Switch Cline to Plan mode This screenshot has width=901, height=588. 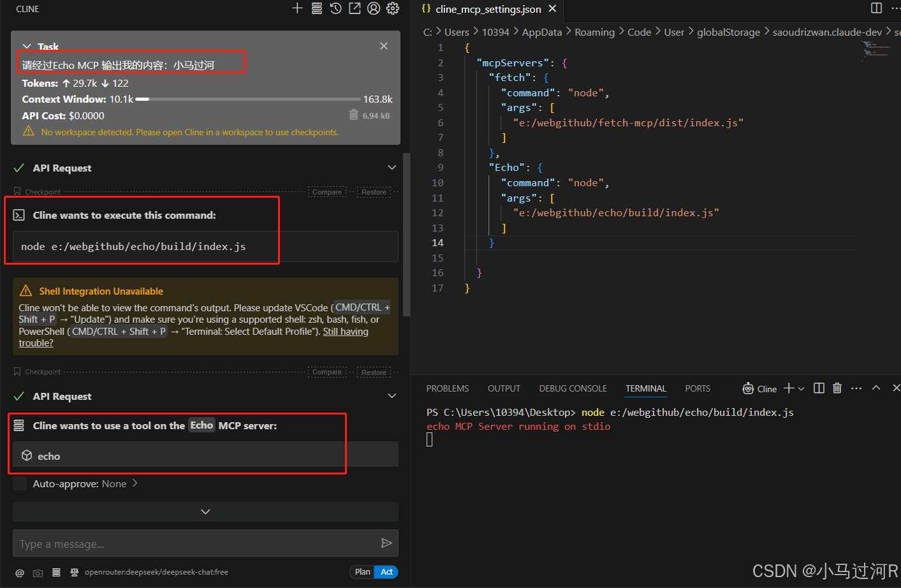362,572
